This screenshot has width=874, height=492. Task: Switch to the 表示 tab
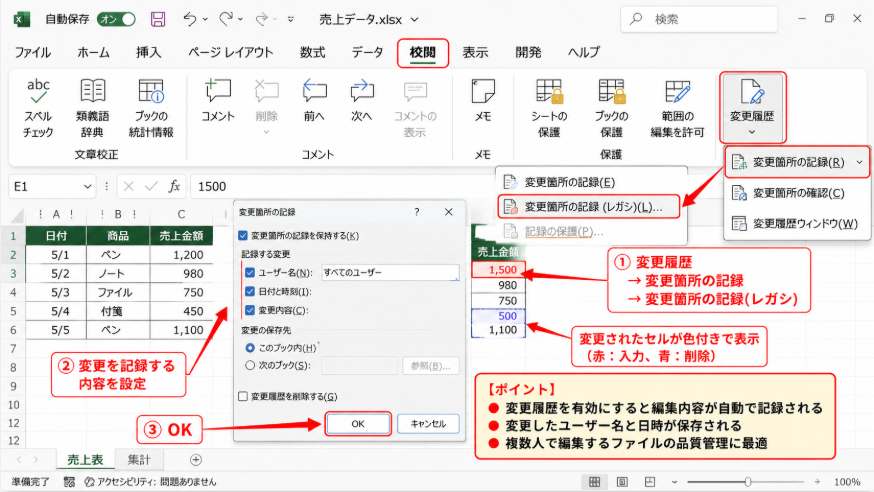pos(475,52)
